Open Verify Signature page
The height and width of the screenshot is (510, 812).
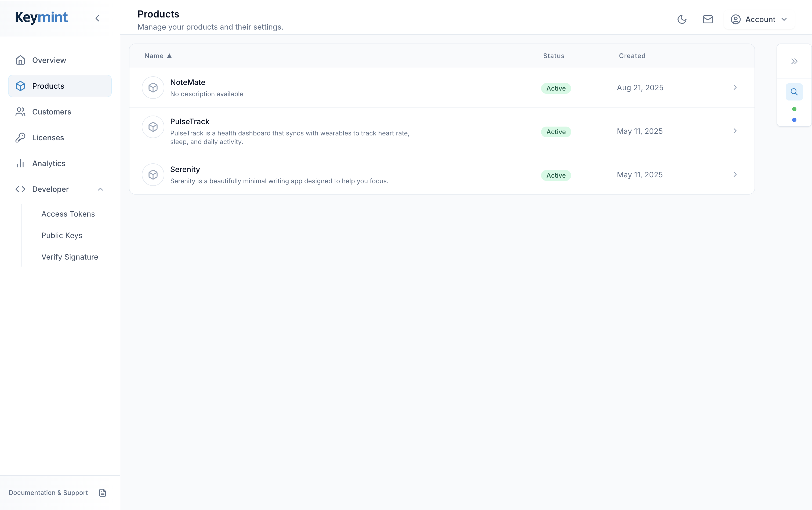(x=70, y=257)
